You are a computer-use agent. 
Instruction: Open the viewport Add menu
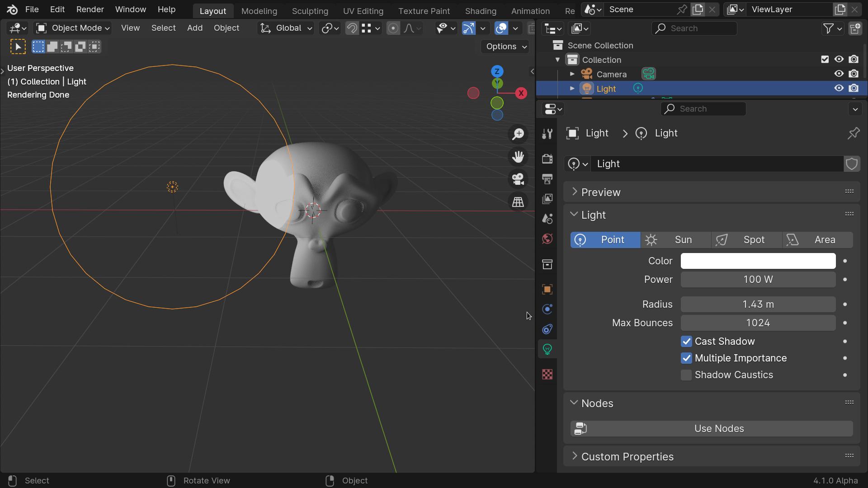pos(195,28)
